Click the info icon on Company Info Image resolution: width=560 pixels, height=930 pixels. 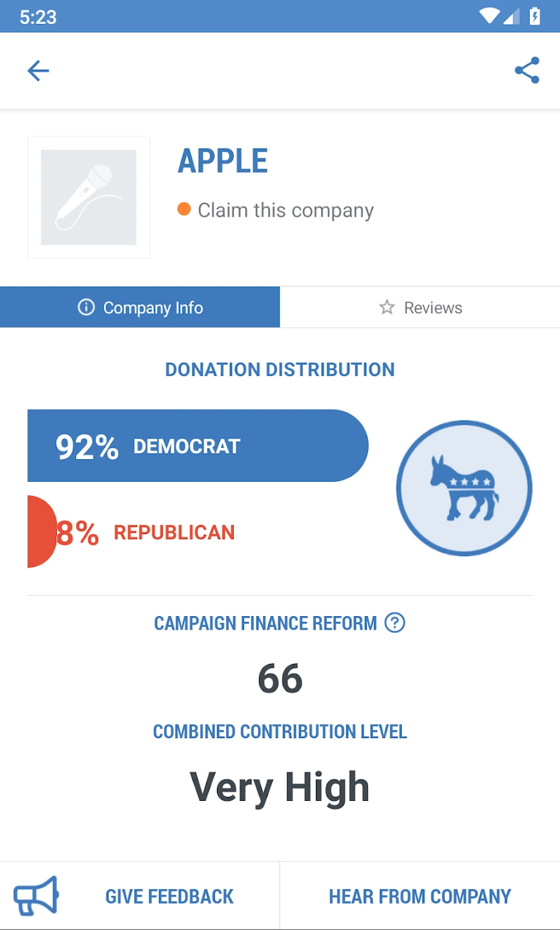pyautogui.click(x=86, y=307)
